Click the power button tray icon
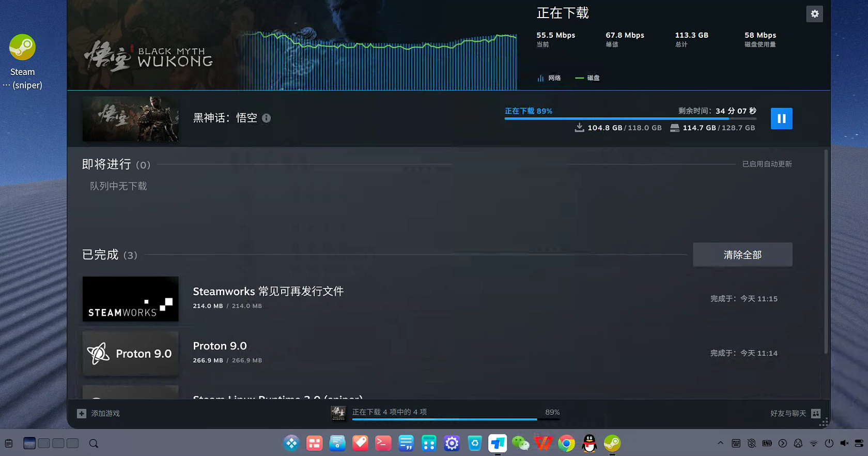Viewport: 868px width, 456px height. tap(829, 443)
